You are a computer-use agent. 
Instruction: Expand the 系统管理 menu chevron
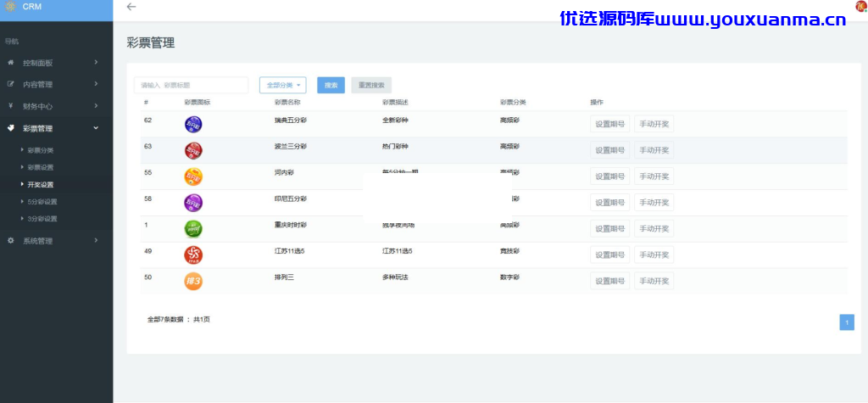click(96, 240)
